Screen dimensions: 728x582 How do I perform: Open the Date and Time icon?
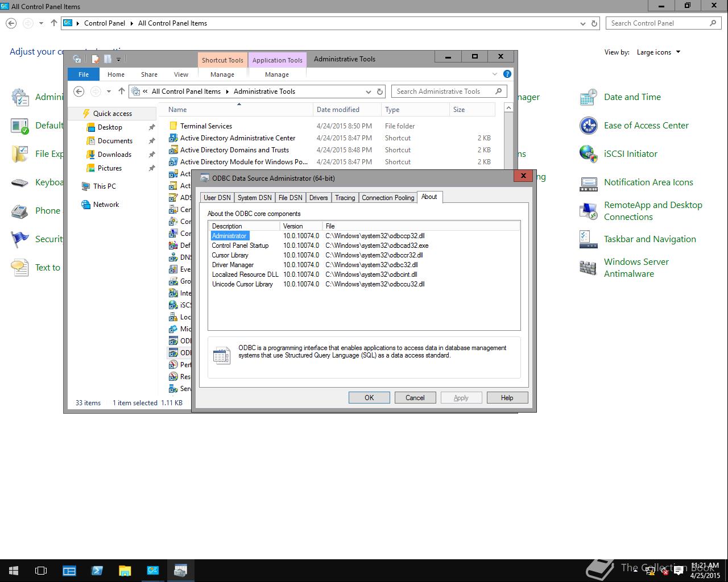pos(588,97)
